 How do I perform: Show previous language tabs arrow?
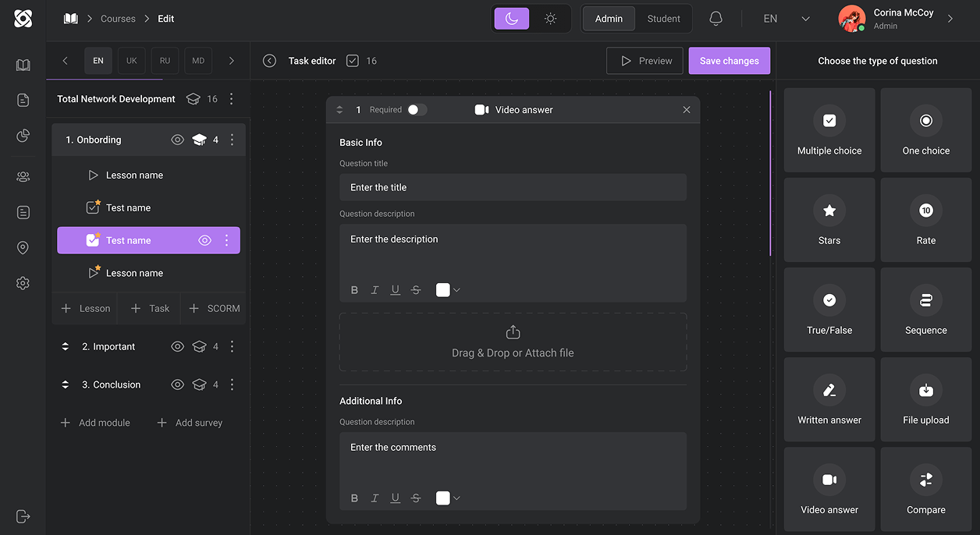pyautogui.click(x=65, y=61)
